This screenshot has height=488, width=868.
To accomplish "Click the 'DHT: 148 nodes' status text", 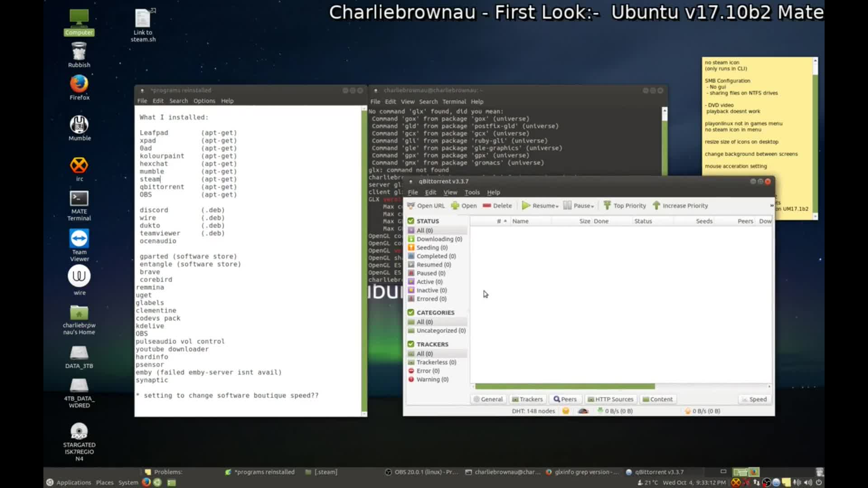I will tap(533, 411).
